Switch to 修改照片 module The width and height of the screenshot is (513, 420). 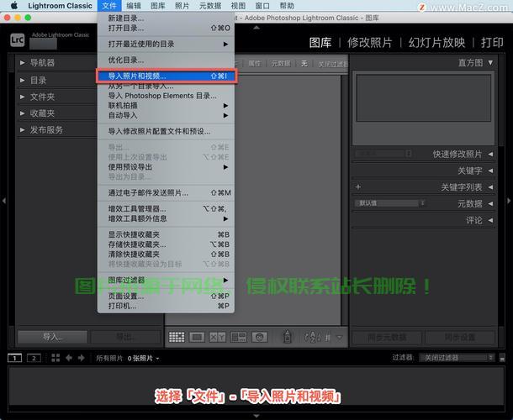point(370,43)
